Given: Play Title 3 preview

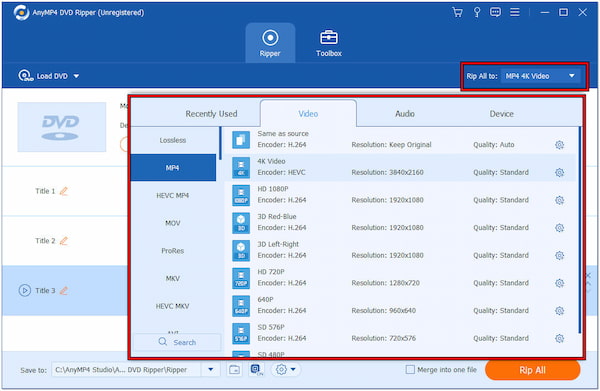Looking at the screenshot, I should 24,290.
